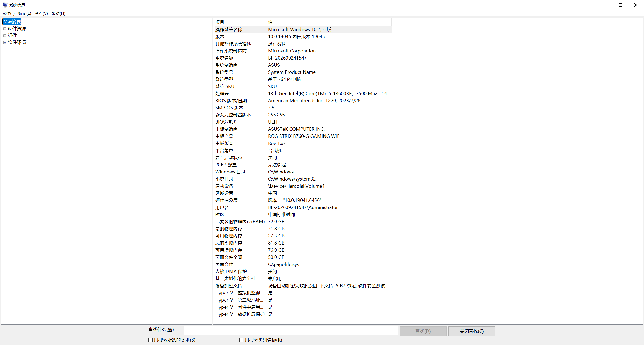Expand the 硬件资源 tree node
Screen dimensions: 644x345
click(5, 29)
